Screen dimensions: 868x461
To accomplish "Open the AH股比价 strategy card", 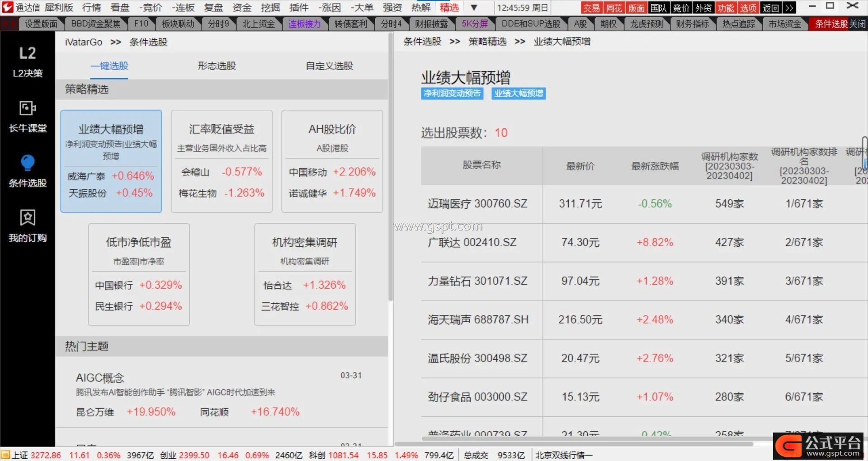I will [x=332, y=161].
